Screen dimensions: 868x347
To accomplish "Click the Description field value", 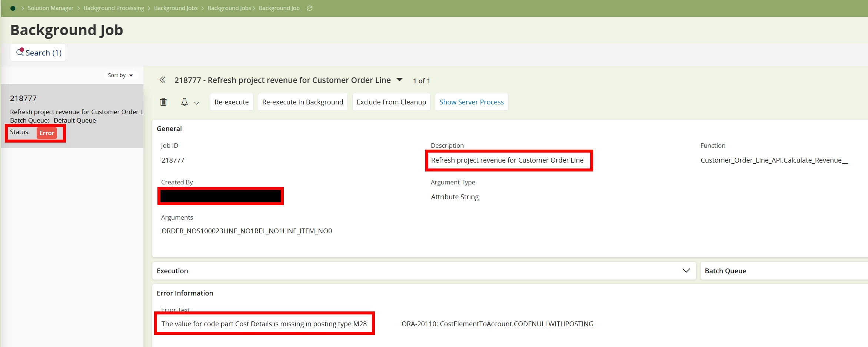I will pos(507,160).
